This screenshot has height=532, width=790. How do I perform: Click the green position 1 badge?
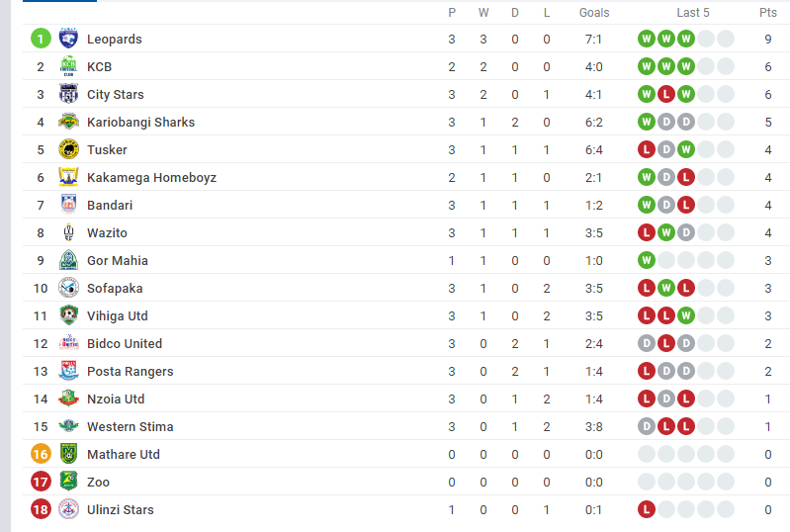point(41,40)
